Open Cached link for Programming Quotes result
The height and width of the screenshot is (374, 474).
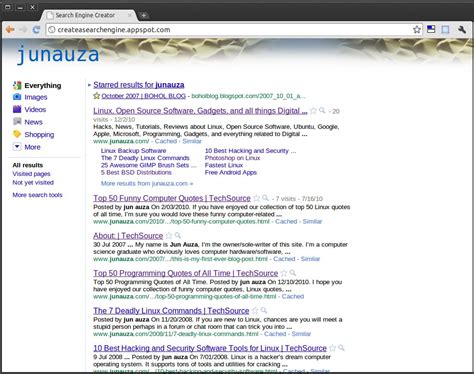293,297
